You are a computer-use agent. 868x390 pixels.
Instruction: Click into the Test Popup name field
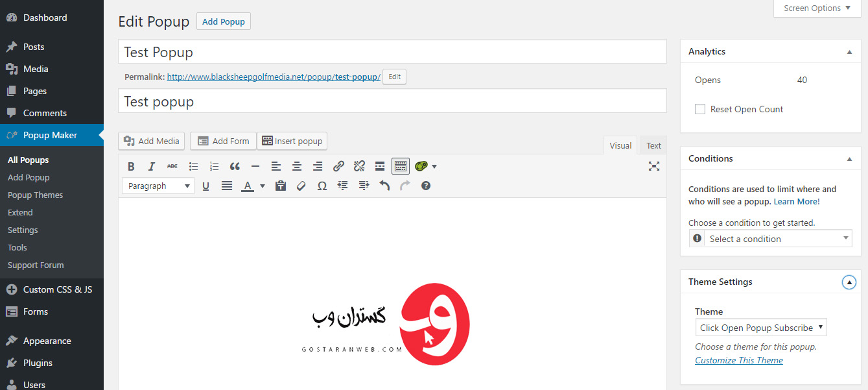coord(392,52)
